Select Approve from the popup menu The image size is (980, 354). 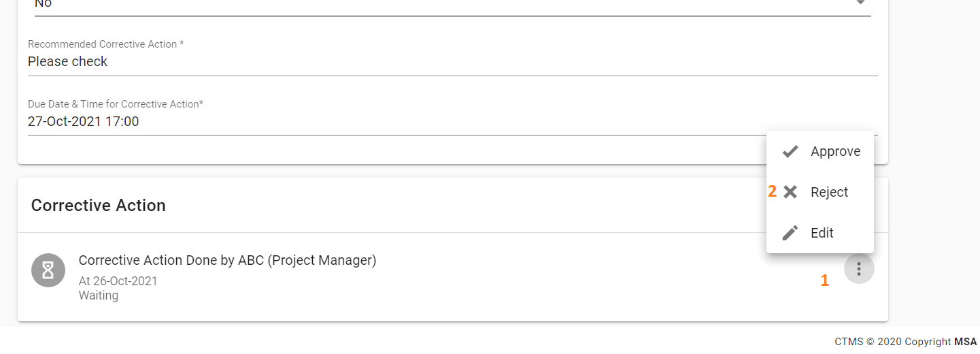click(x=834, y=152)
